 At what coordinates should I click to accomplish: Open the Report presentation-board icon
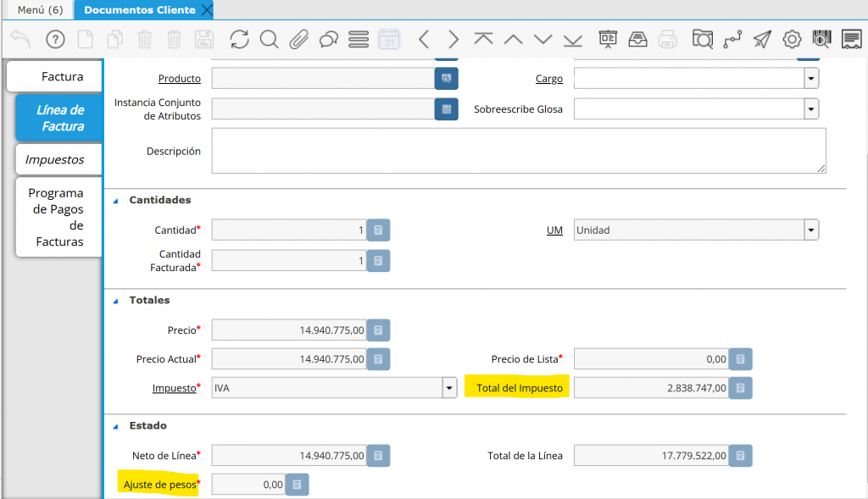608,39
